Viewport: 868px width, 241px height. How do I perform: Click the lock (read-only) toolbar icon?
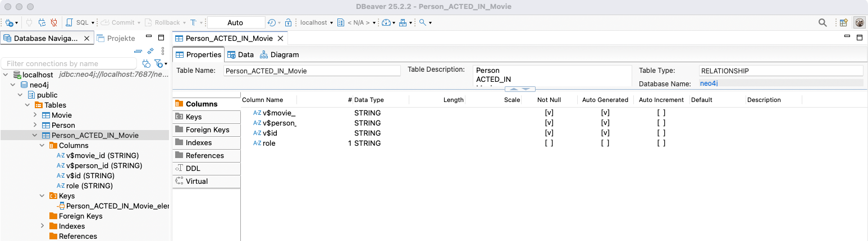pos(288,23)
